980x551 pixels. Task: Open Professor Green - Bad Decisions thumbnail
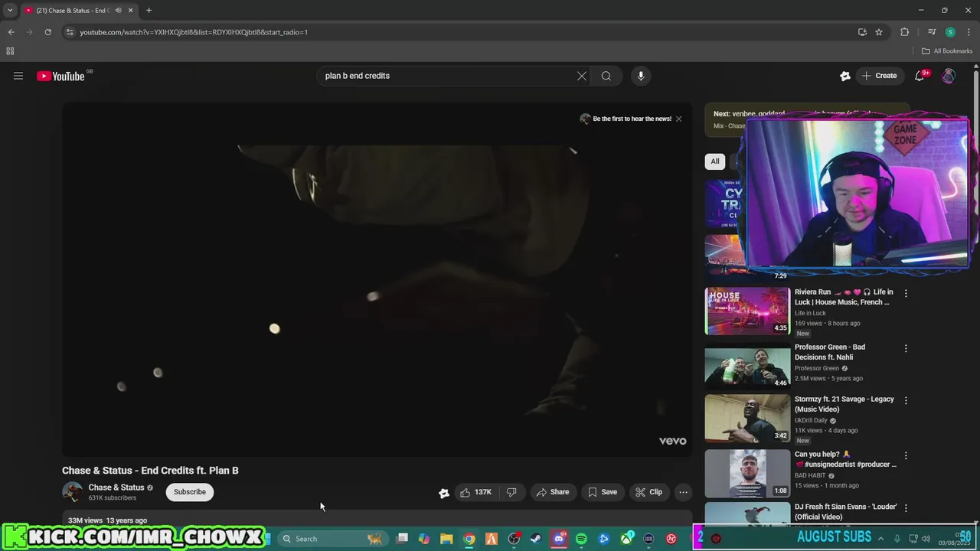coord(747,366)
